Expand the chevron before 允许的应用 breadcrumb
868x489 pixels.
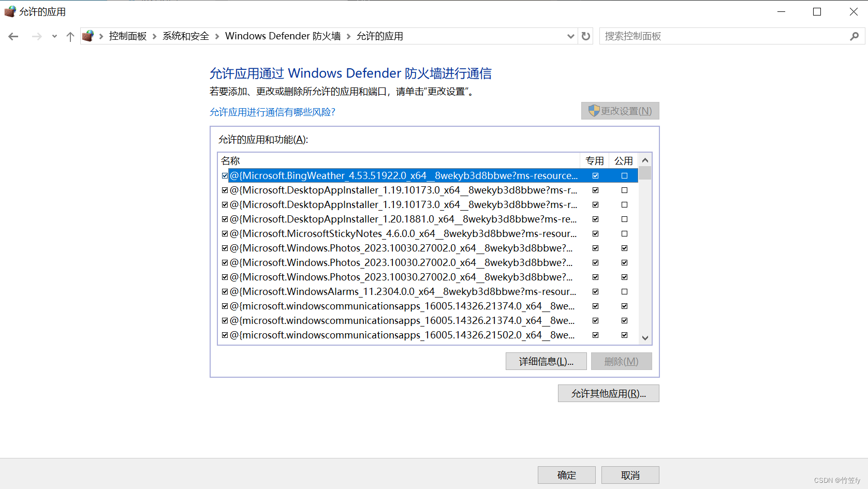coord(348,36)
